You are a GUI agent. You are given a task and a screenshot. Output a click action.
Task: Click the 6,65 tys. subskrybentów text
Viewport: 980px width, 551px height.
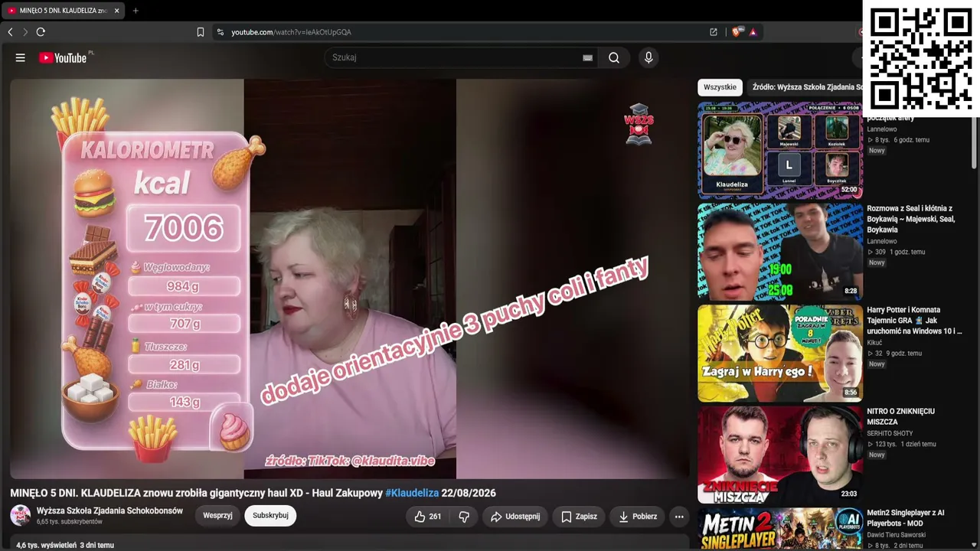pos(70,522)
